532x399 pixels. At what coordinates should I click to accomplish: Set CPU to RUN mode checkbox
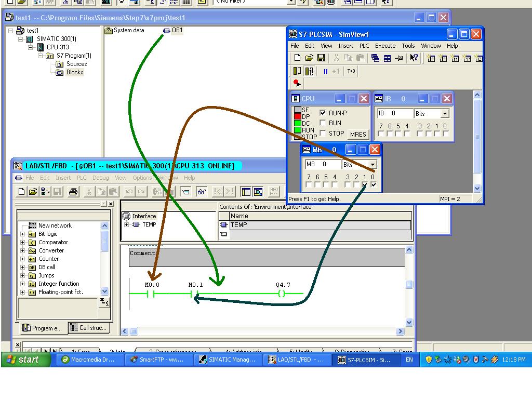point(323,123)
